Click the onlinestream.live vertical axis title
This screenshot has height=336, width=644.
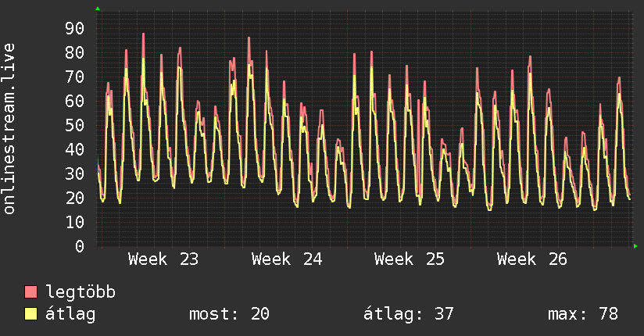point(9,129)
